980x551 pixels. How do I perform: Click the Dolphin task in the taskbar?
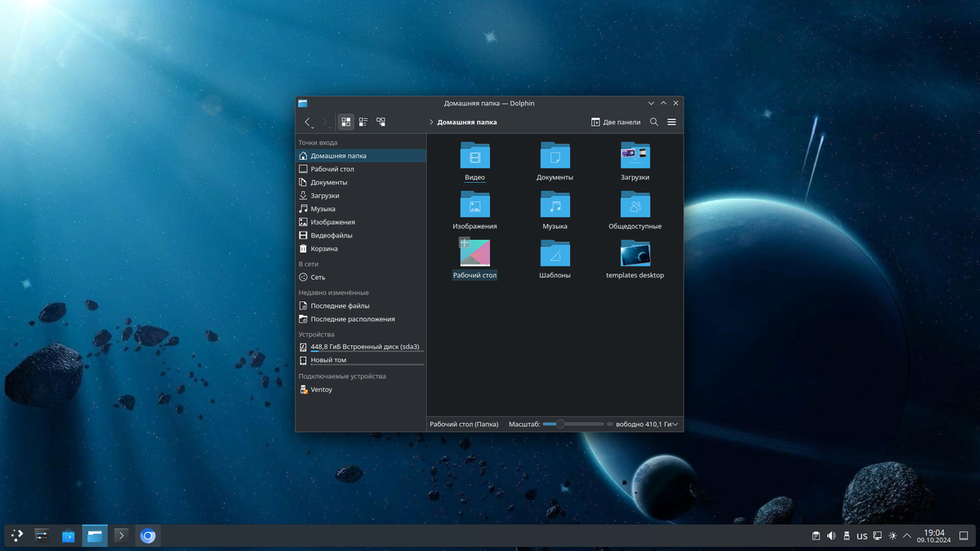click(x=95, y=535)
